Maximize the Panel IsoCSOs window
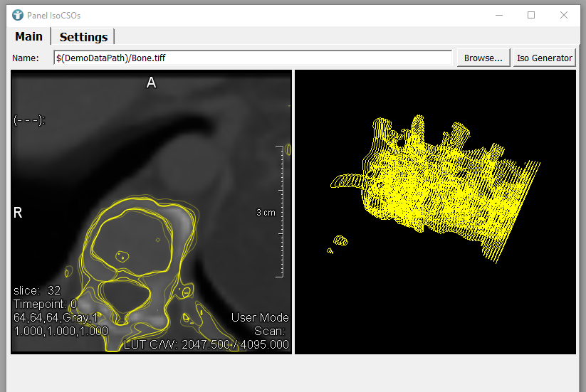Image resolution: width=586 pixels, height=392 pixels. point(530,15)
